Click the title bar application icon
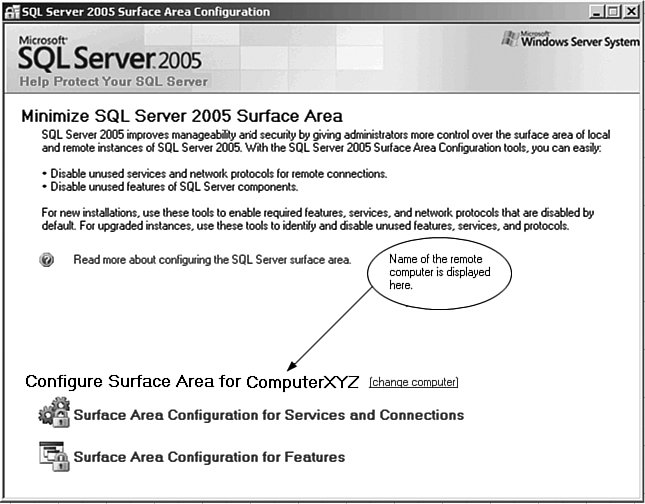This screenshot has height=504, width=645. pos(12,12)
